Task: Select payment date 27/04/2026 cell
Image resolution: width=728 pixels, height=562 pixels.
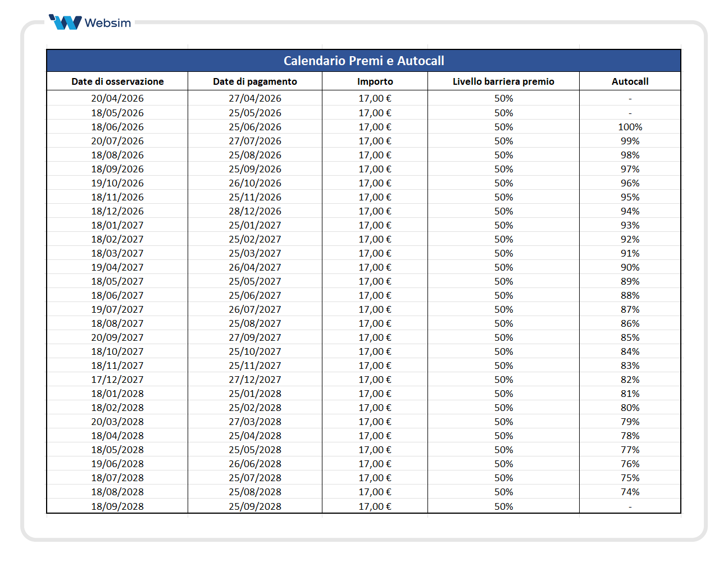Action: pos(255,98)
